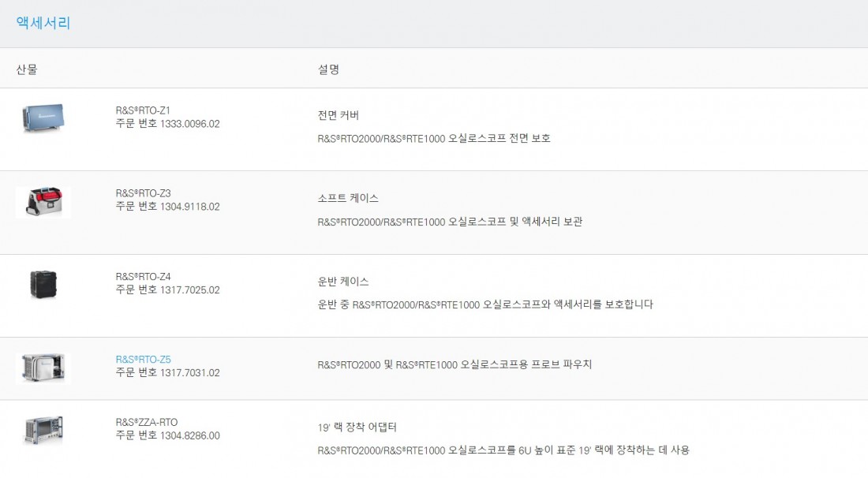
Task: Select the 전면 커버 description title
Action: (339, 115)
